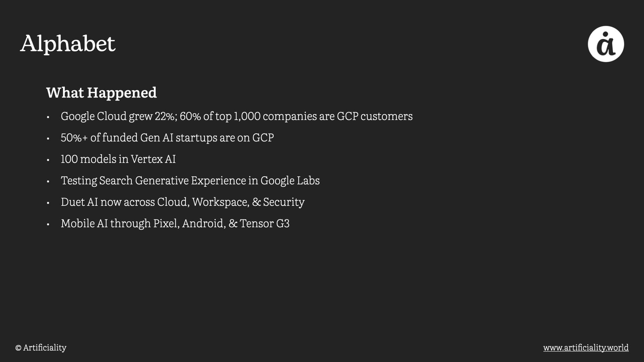Click the Artificiality circular logo icon
This screenshot has height=362, width=644.
point(606,44)
